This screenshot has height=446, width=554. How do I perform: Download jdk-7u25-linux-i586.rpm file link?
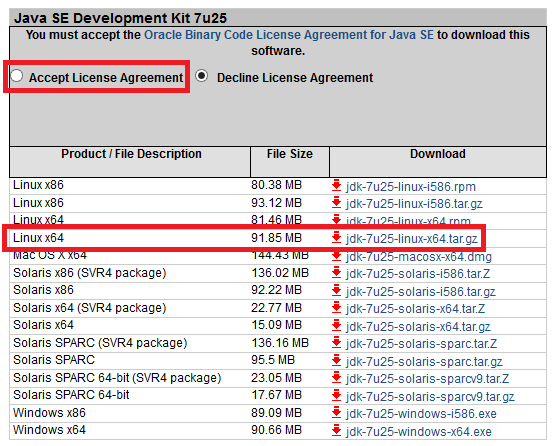pyautogui.click(x=411, y=187)
